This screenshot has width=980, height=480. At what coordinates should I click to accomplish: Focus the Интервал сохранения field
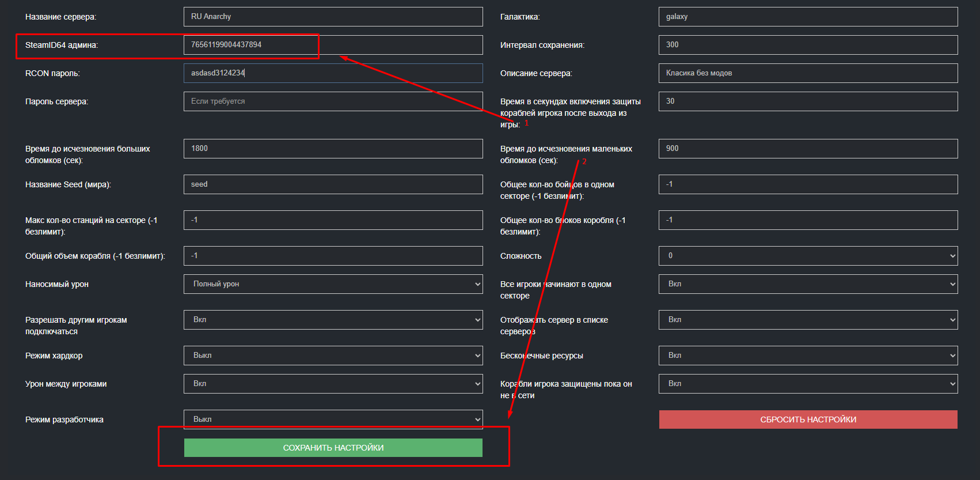point(808,45)
